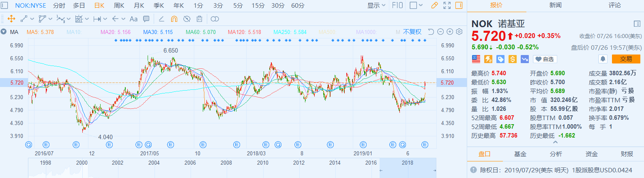Image resolution: width=644 pixels, height=178 pixels.
Task: Select the wave pattern drawing tool
Action: point(60,19)
